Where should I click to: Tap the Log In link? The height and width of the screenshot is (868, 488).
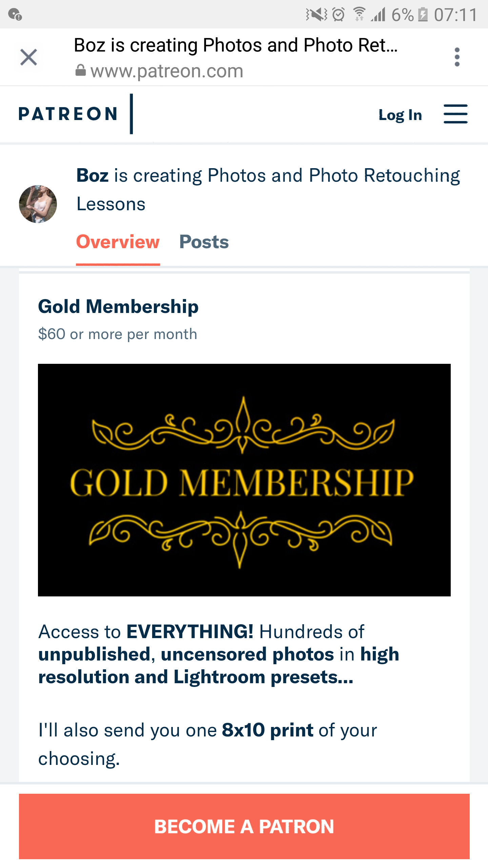(x=400, y=115)
